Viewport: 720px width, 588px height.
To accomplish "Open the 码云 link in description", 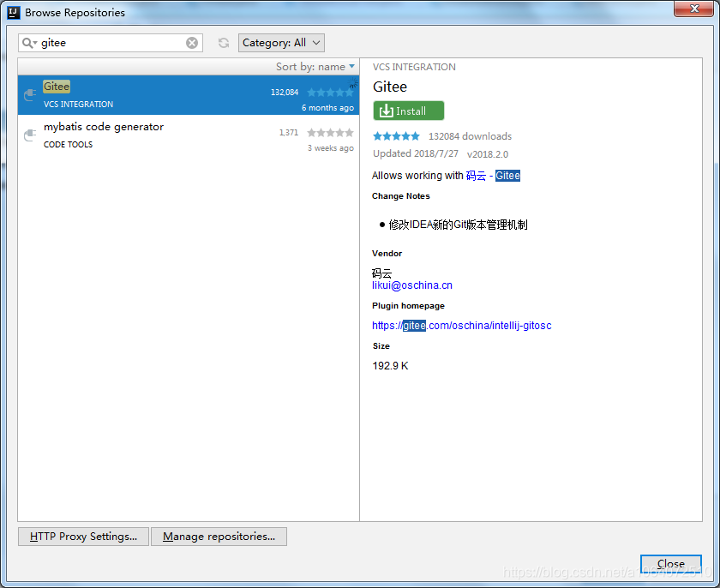I will click(x=476, y=176).
